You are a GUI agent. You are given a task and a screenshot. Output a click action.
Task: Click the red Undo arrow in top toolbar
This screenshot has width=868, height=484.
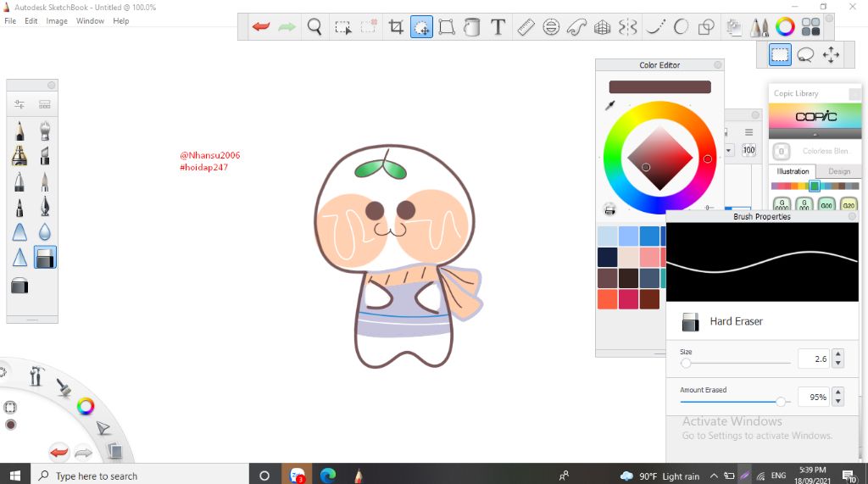(261, 26)
